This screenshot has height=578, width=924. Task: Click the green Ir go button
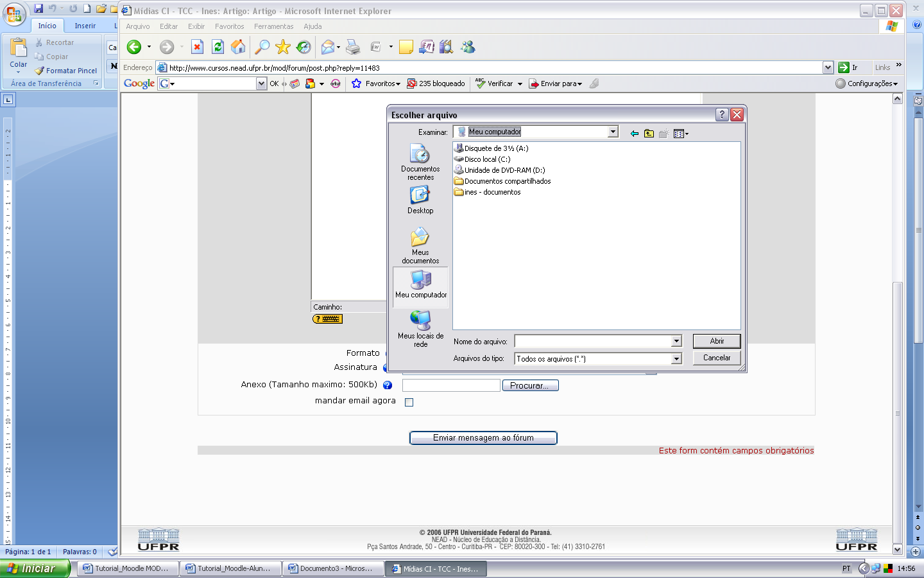(848, 67)
